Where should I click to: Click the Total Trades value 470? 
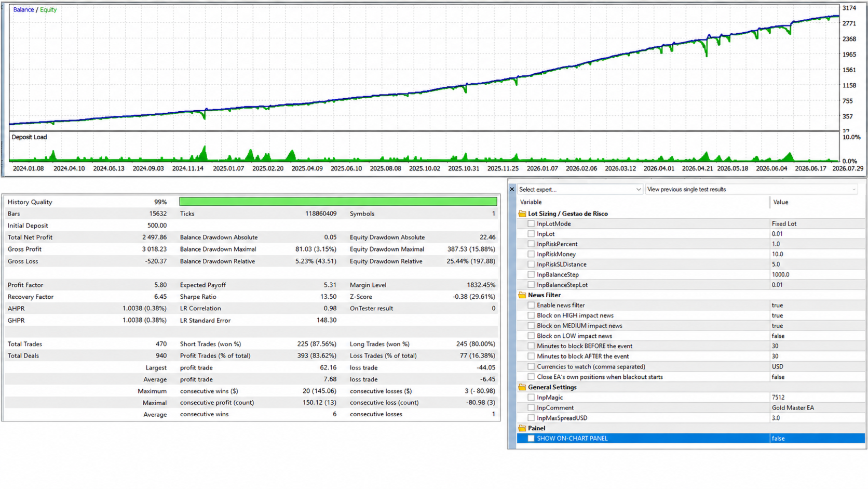tap(161, 344)
